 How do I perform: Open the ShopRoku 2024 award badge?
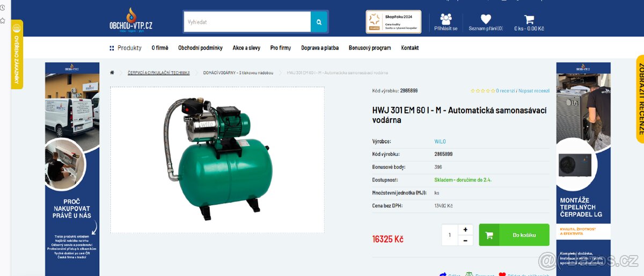coord(393,22)
